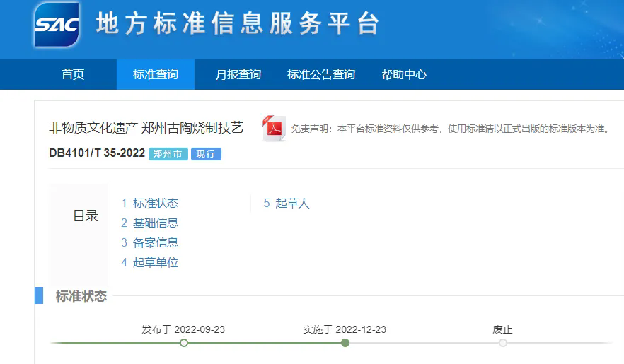Screen dimensions: 624x364
Task: Click the platform title 地方标准信息服务平台
Action: click(237, 24)
